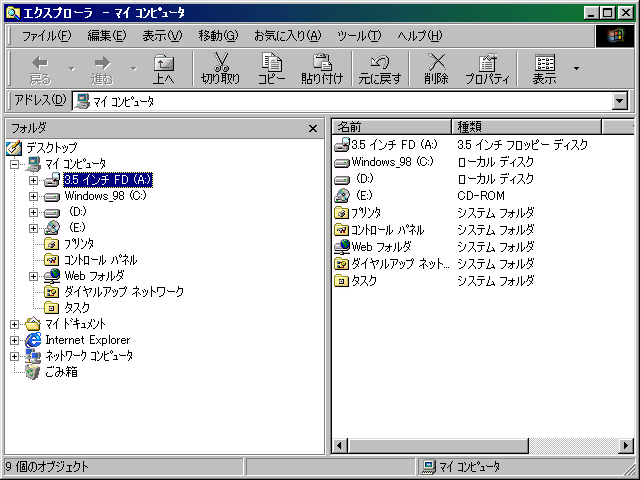The image size is (640, 480).
Task: Click the 貼り付け (Paste) toolbar icon
Action: (x=322, y=68)
